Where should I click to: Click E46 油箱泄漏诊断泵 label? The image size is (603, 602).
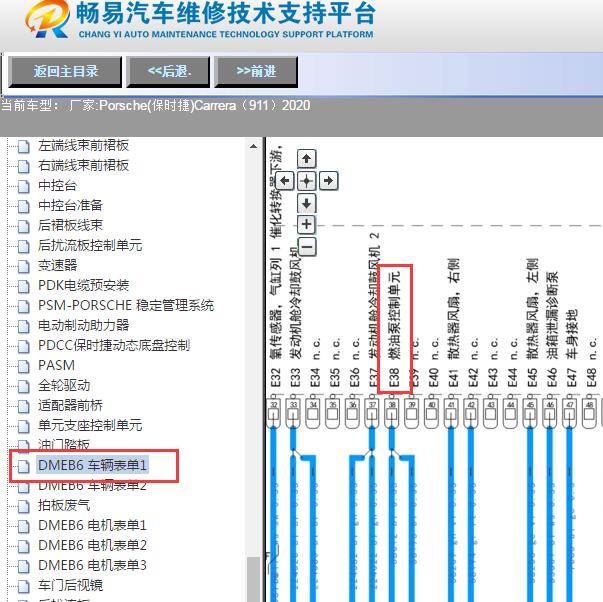[x=552, y=329]
